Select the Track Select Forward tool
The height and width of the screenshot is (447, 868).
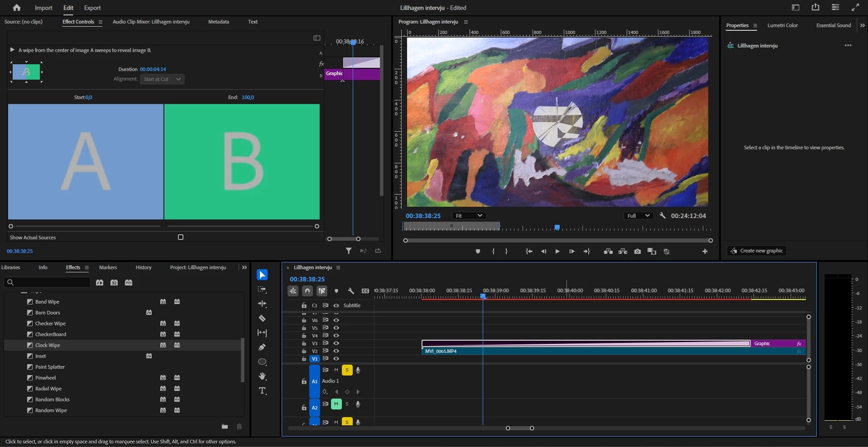pyautogui.click(x=262, y=289)
